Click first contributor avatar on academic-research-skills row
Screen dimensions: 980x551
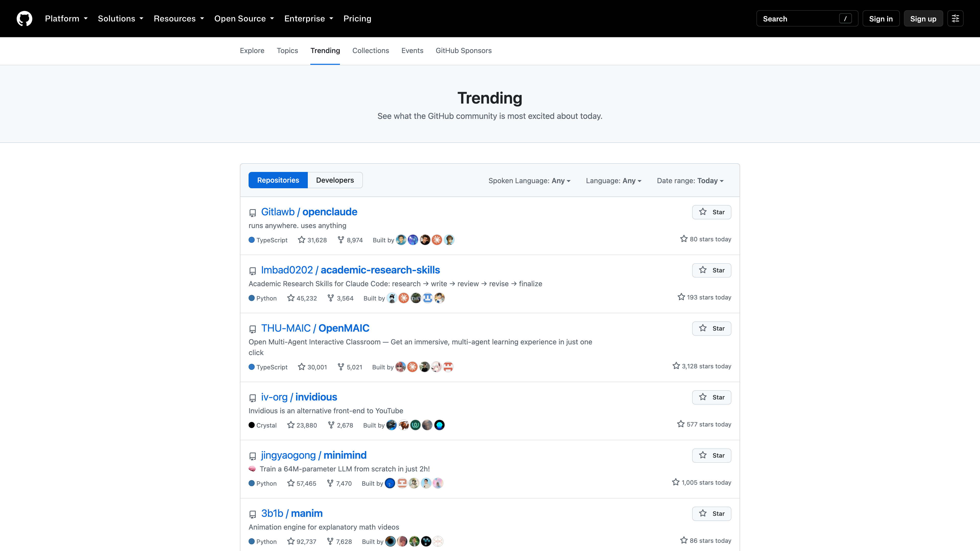coord(392,298)
